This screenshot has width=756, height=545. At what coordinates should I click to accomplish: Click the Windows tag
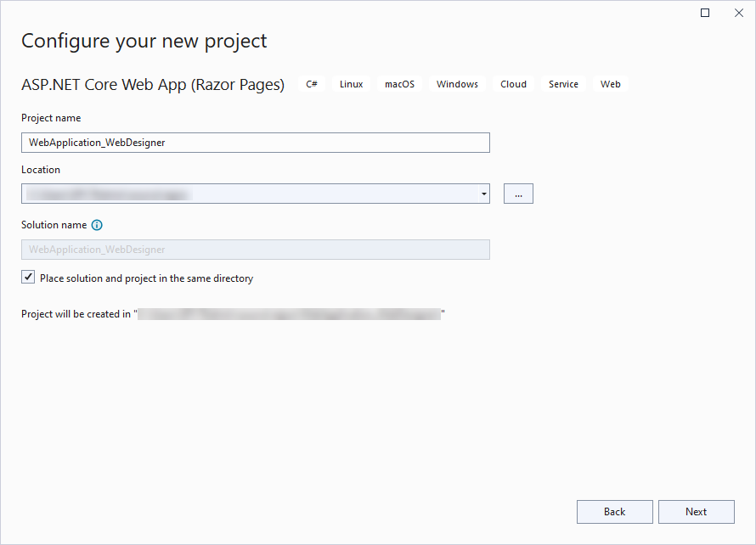(457, 84)
